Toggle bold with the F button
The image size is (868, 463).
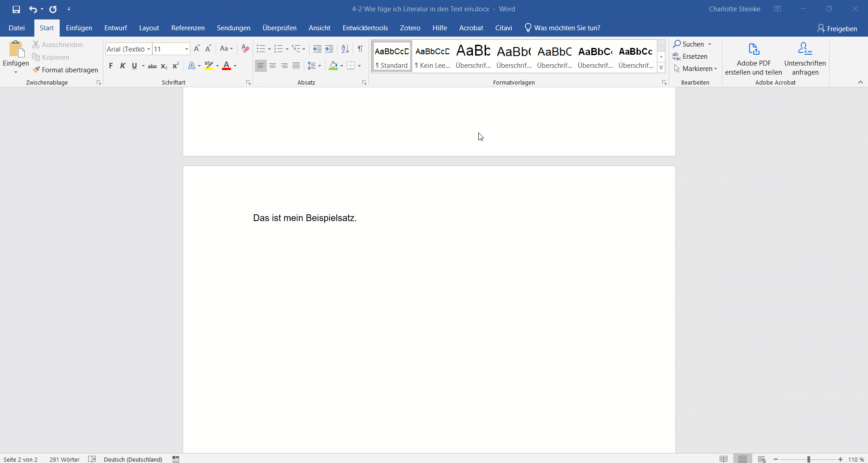pyautogui.click(x=111, y=66)
